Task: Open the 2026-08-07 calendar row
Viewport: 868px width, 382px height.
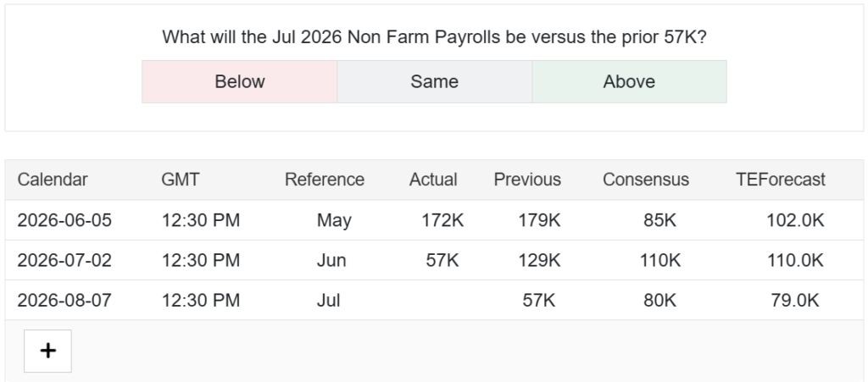Action: (x=434, y=300)
